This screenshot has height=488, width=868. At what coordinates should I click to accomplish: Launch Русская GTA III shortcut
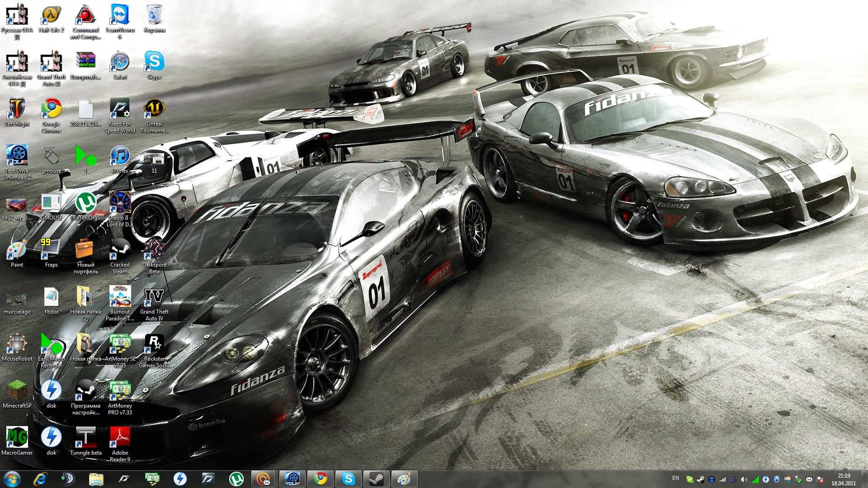tap(17, 22)
